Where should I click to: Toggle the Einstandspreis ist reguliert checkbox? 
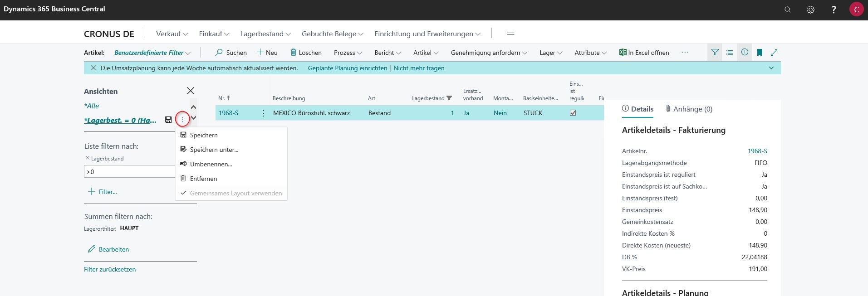(x=573, y=113)
